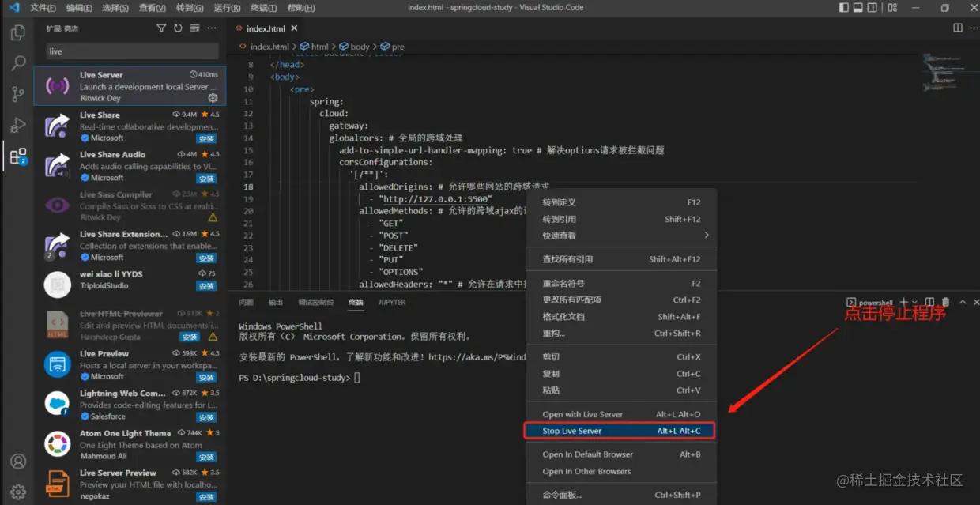This screenshot has width=980, height=505.
Task: Open extensions panel more actions menu
Action: [x=212, y=28]
